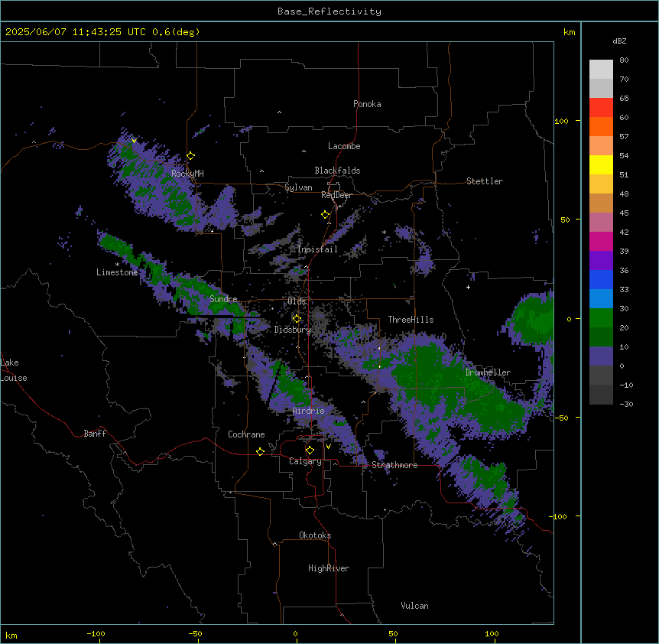Click the Calgary city label
Image resolution: width=659 pixels, height=644 pixels.
click(305, 461)
